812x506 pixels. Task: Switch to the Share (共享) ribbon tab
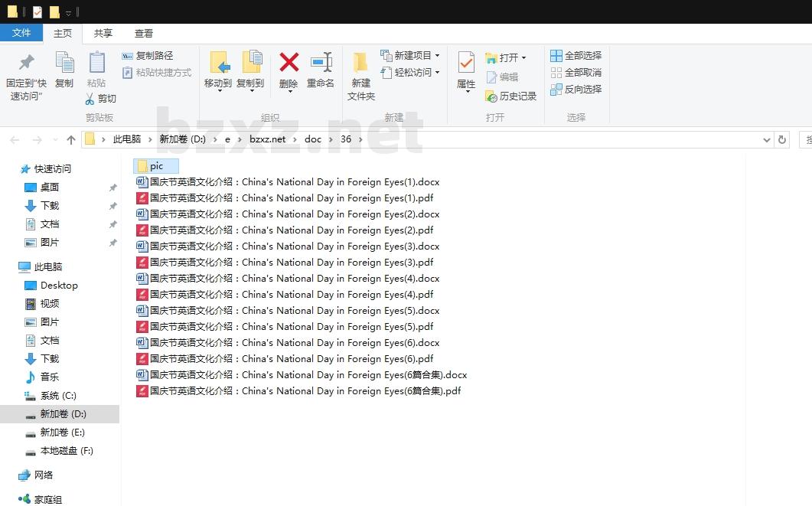[103, 33]
